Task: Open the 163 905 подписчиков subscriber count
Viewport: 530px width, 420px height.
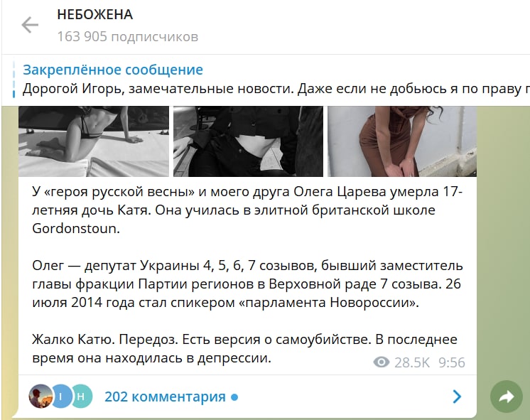Action: click(128, 36)
